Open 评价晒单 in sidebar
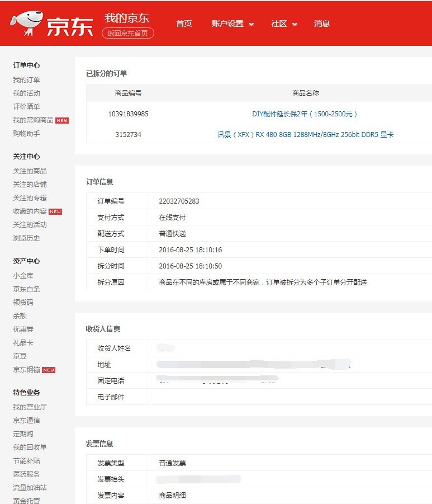This screenshot has height=504, width=432. coord(26,107)
